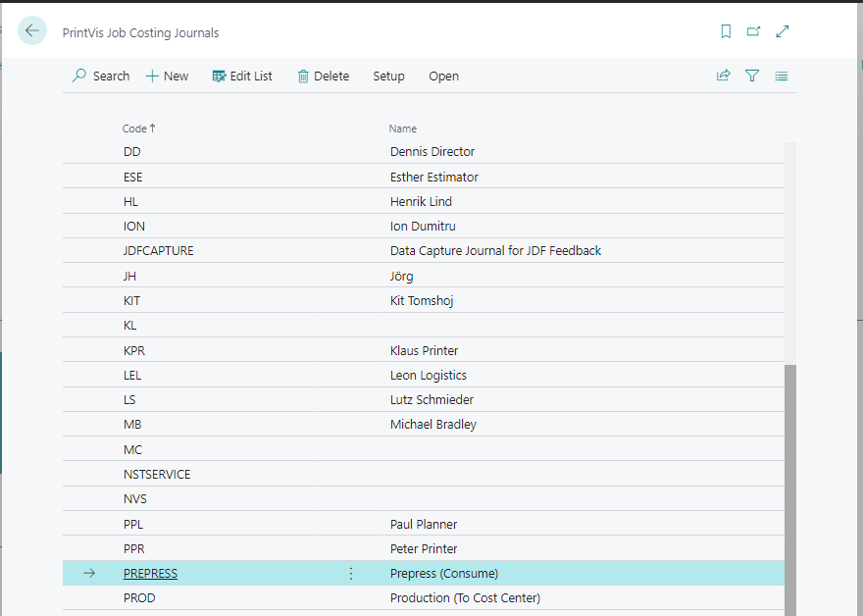Open page in new window icon

753,31
